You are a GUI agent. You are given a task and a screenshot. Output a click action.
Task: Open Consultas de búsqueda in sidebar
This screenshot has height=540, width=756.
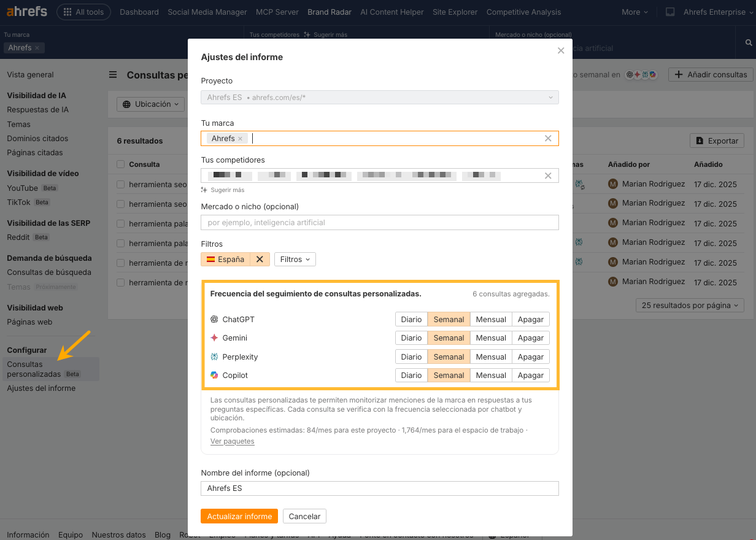click(49, 272)
